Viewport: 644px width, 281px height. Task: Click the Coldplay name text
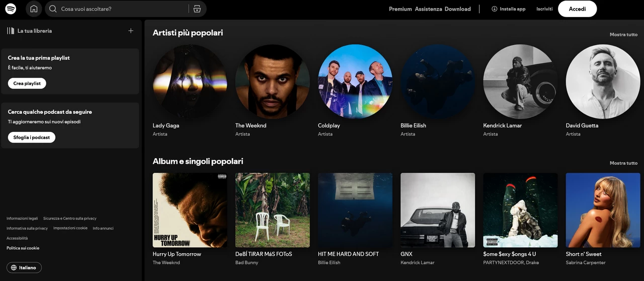[x=329, y=125]
